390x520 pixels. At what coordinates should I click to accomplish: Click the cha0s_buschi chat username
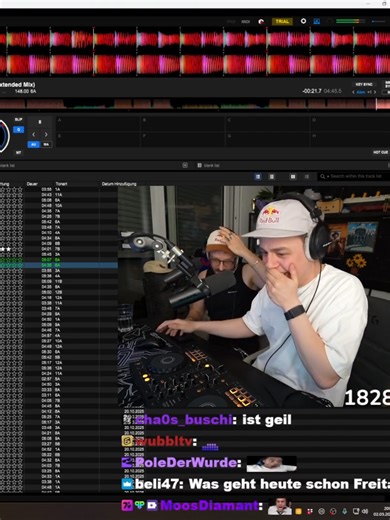tap(183, 420)
